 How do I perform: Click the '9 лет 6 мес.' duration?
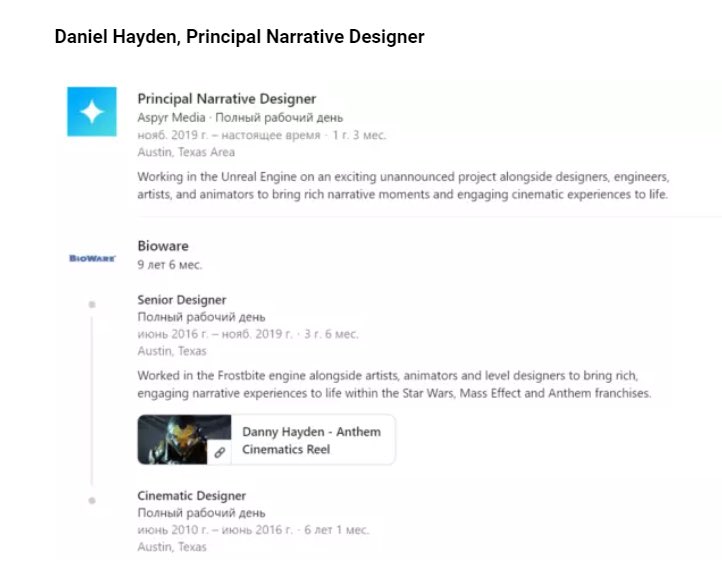pyautogui.click(x=169, y=265)
